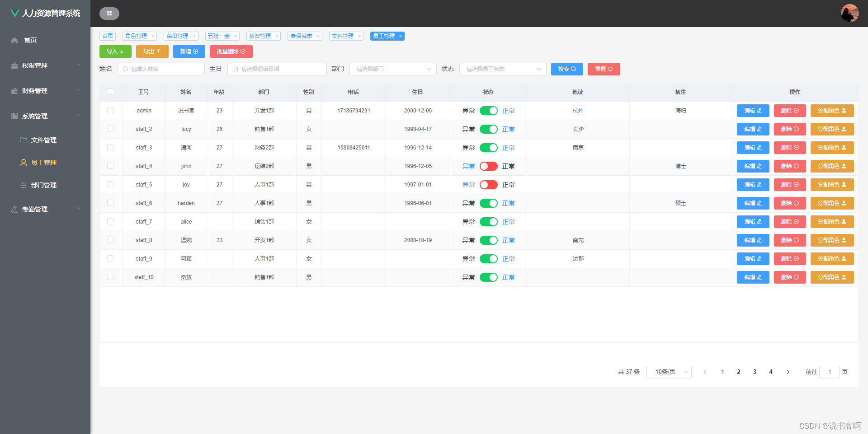The height and width of the screenshot is (434, 868).
Task: Click the 新增 add button
Action: click(189, 51)
